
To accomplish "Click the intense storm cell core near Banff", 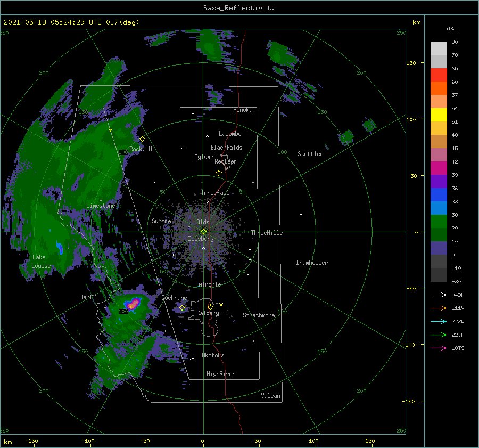I will (133, 304).
